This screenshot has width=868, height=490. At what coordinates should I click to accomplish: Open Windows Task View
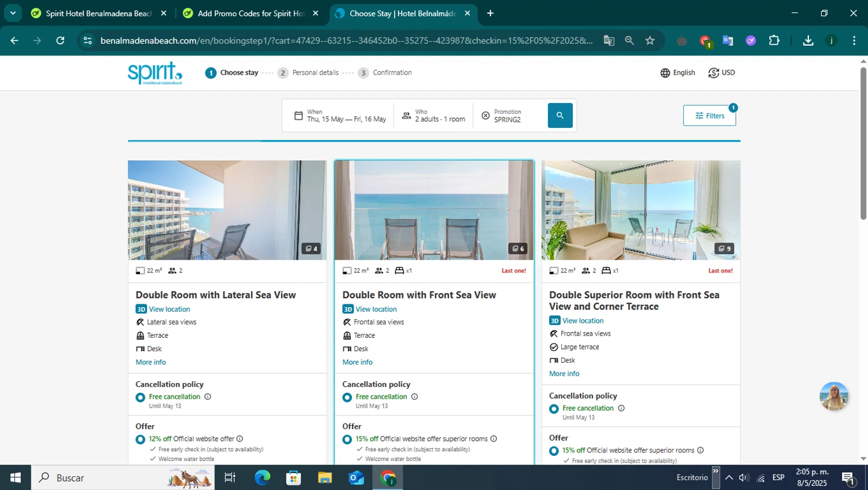(x=230, y=478)
